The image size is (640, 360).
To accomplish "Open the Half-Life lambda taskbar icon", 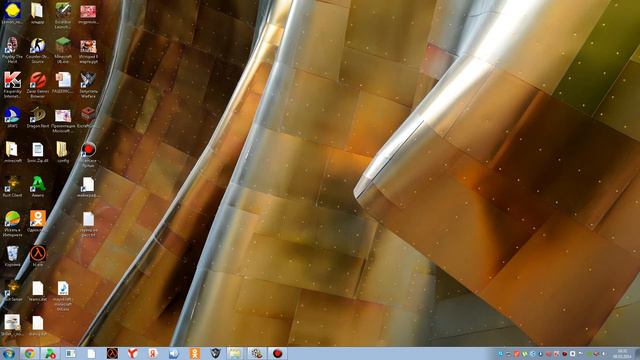I will click(112, 353).
